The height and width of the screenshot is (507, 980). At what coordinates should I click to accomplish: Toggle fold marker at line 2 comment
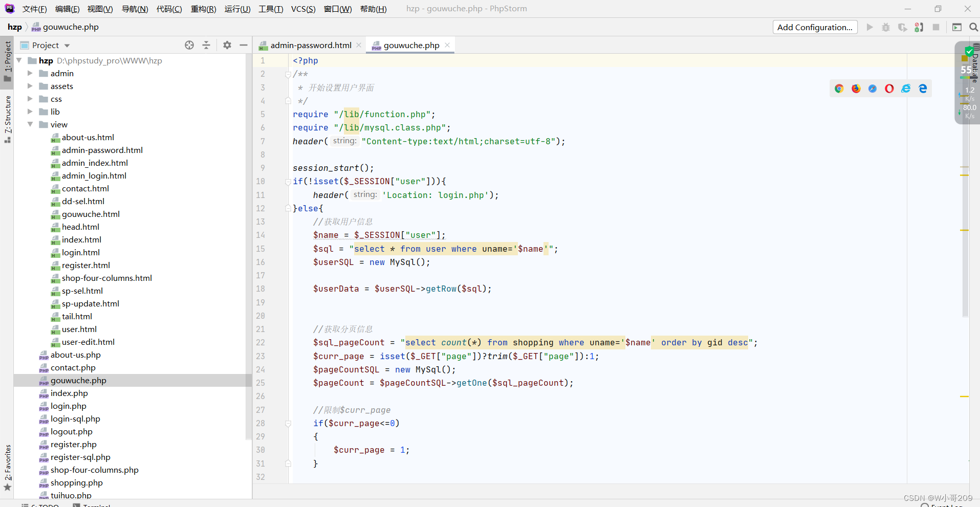point(288,74)
